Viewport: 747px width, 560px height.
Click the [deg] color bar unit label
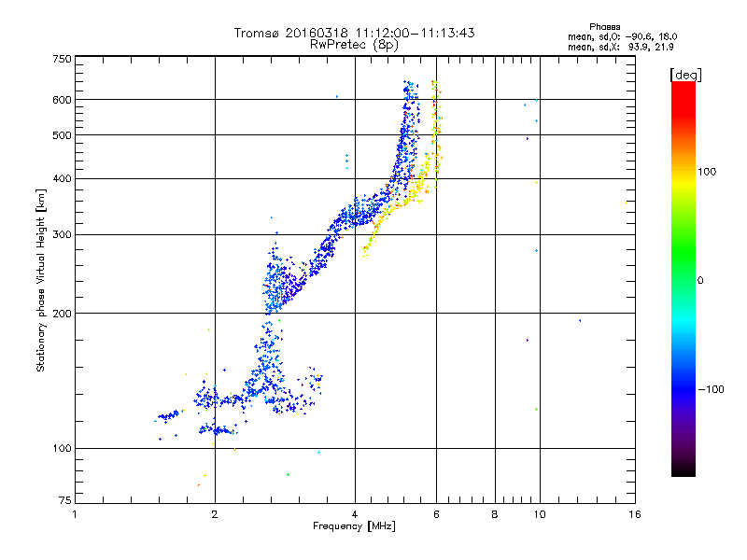click(x=685, y=75)
